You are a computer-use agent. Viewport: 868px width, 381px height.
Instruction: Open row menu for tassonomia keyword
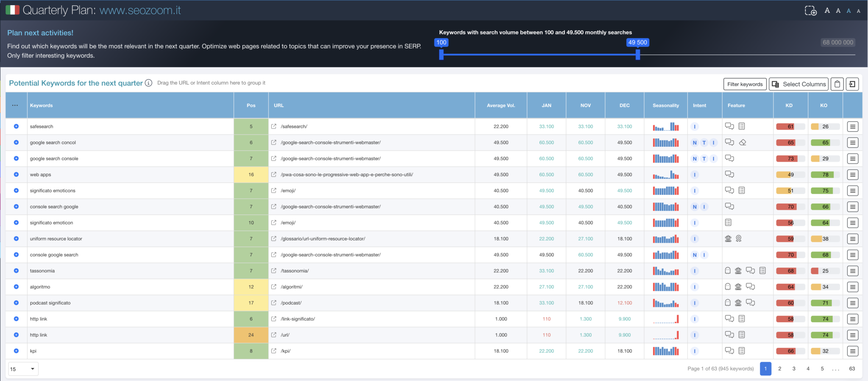click(853, 271)
